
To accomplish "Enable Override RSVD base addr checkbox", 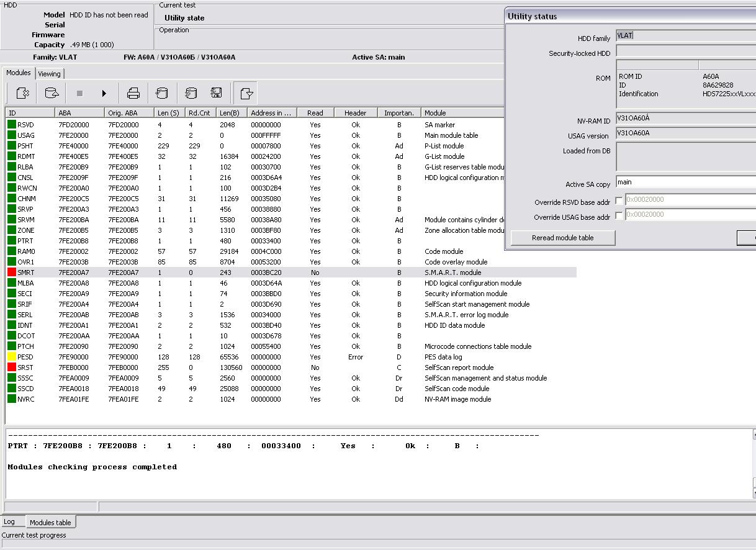I will [619, 201].
